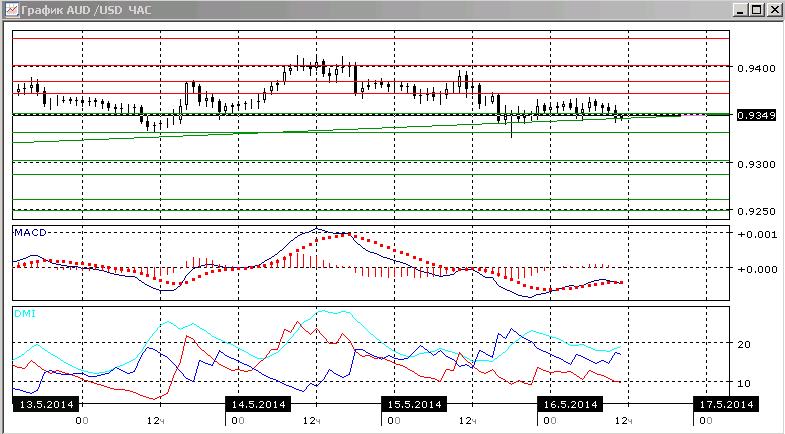Minimize the AUD/USD chart window
Screen dimensions: 785x434
740,10
